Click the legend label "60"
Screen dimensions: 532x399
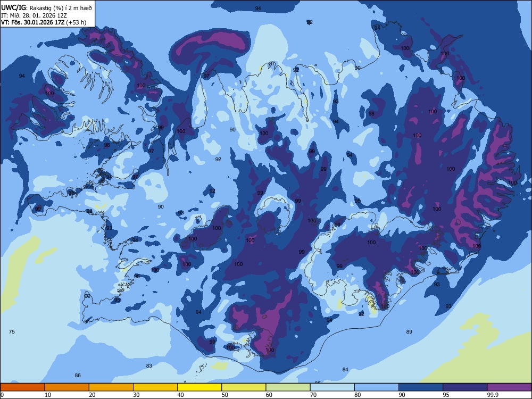(269, 395)
